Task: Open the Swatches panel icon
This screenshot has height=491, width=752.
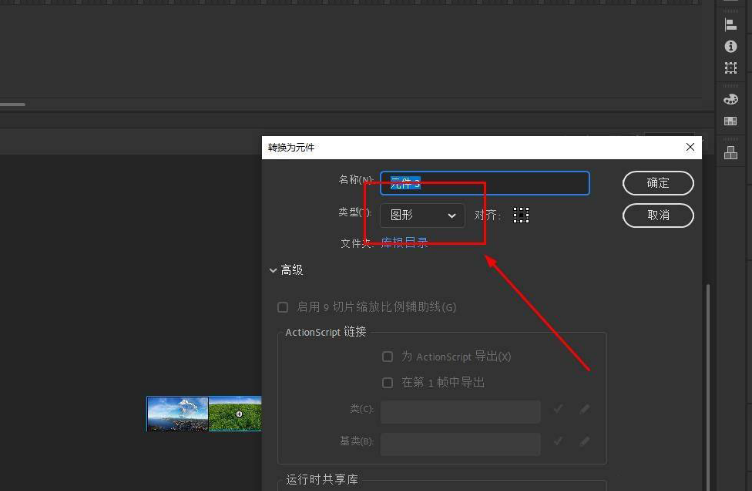Action: 730,121
